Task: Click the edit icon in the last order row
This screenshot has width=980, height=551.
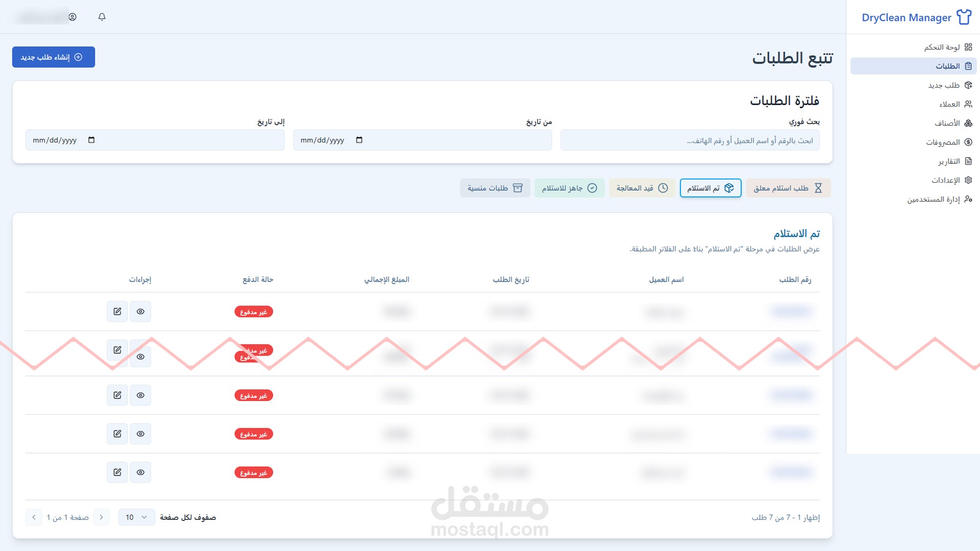Action: [117, 472]
